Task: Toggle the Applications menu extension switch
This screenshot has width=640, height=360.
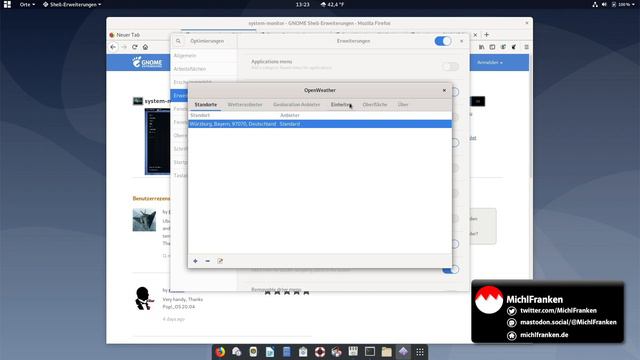Action: (450, 66)
